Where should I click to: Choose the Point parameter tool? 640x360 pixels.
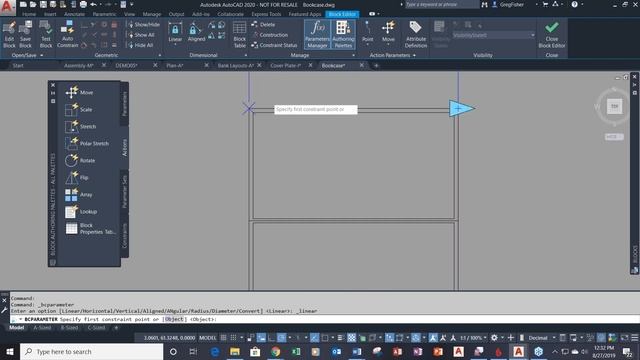367,33
